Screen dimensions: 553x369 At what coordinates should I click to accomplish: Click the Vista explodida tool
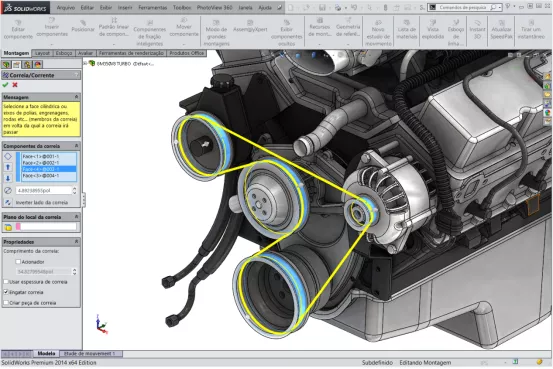point(433,30)
